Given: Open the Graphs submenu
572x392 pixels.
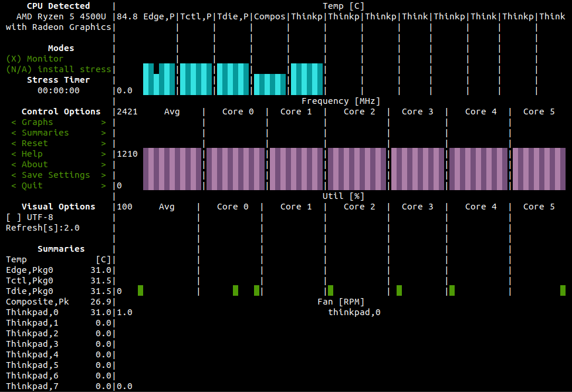Looking at the screenshot, I should pos(58,122).
